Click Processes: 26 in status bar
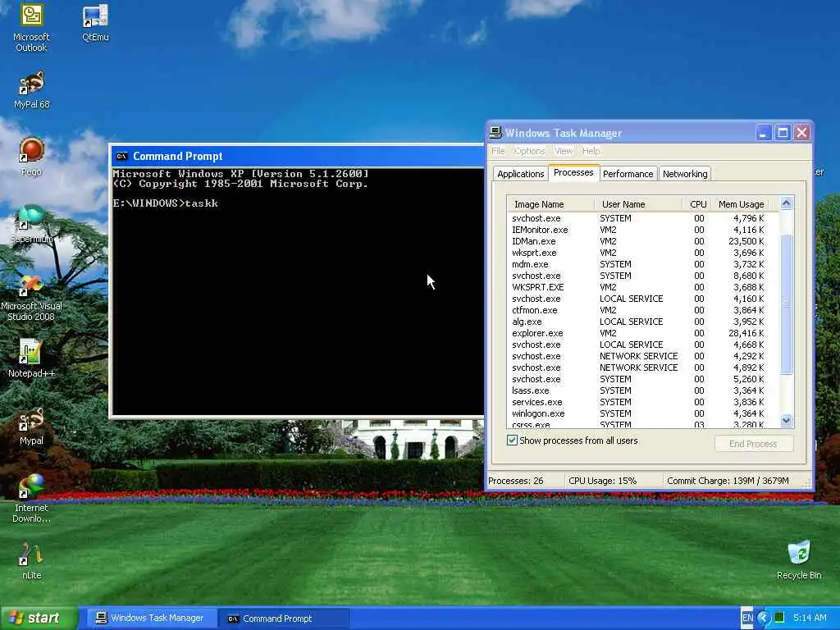The image size is (840, 630). click(516, 481)
